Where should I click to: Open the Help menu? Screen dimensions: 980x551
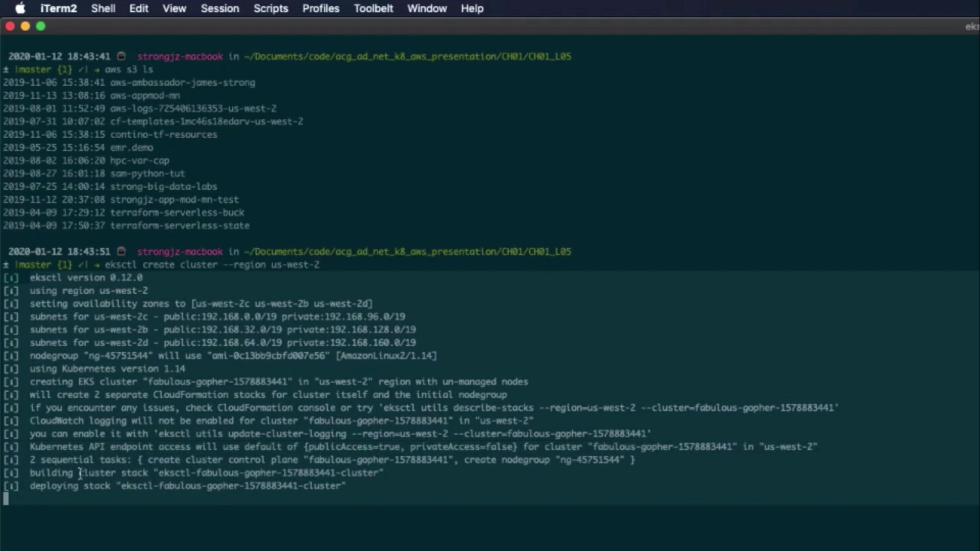472,8
